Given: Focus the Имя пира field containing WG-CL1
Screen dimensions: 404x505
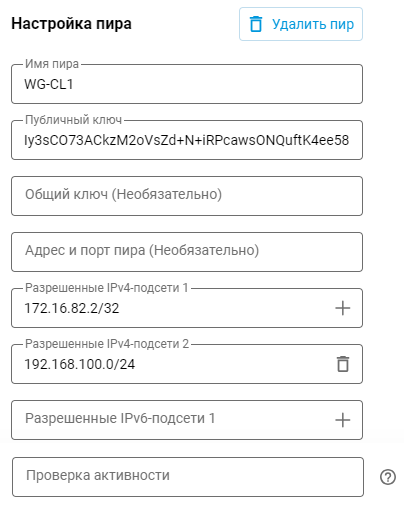Looking at the screenshot, I should point(187,84).
